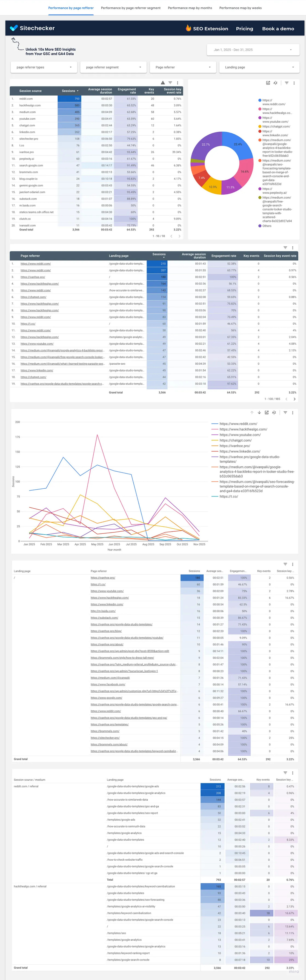Open more options on session source table
This screenshot has width=306, height=980.
click(x=177, y=83)
